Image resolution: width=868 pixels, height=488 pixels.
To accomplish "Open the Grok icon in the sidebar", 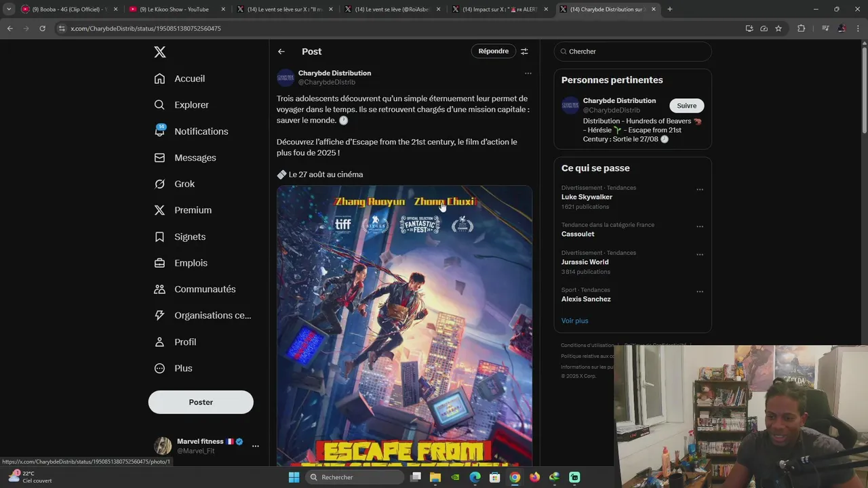I will [x=159, y=184].
